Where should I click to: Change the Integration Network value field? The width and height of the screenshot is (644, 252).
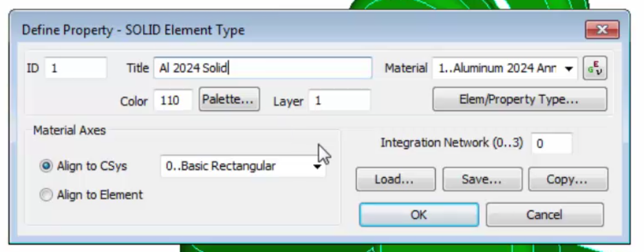(552, 143)
